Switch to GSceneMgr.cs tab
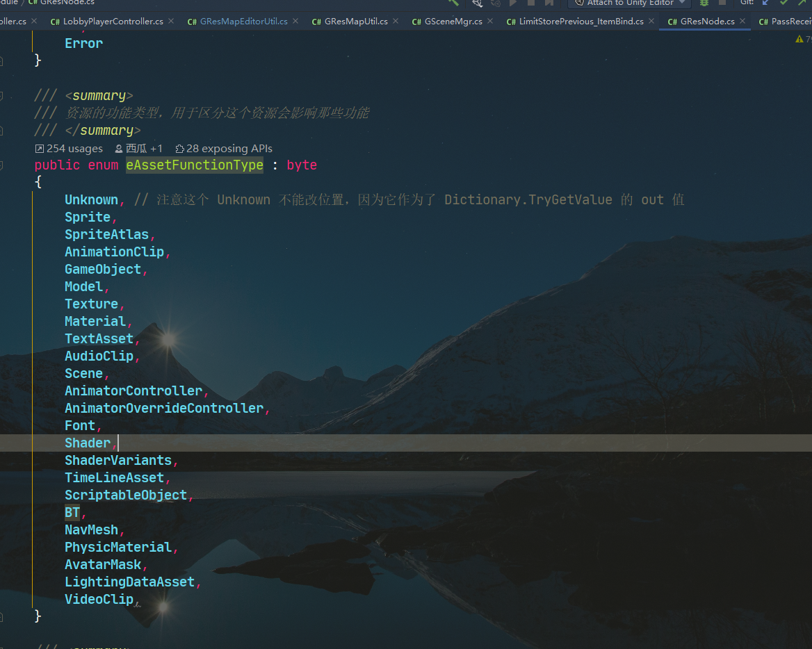The image size is (812, 649). coord(453,22)
